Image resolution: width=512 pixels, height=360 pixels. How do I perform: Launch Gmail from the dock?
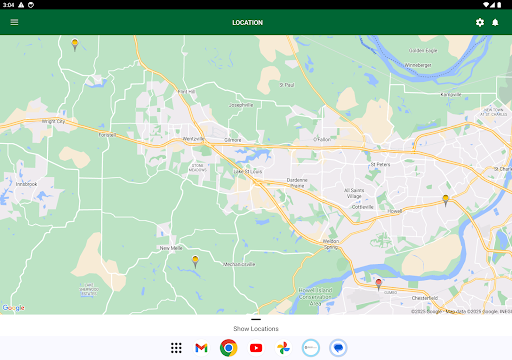coord(201,348)
